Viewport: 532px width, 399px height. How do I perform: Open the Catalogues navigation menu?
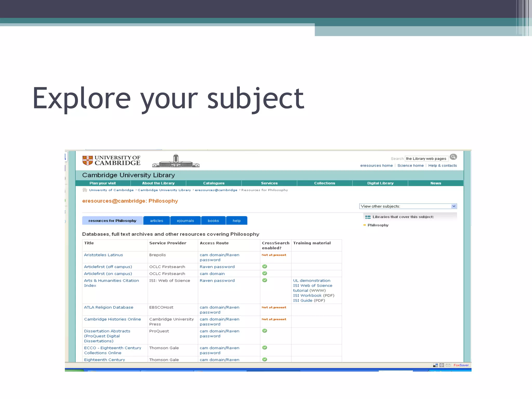pyautogui.click(x=214, y=183)
